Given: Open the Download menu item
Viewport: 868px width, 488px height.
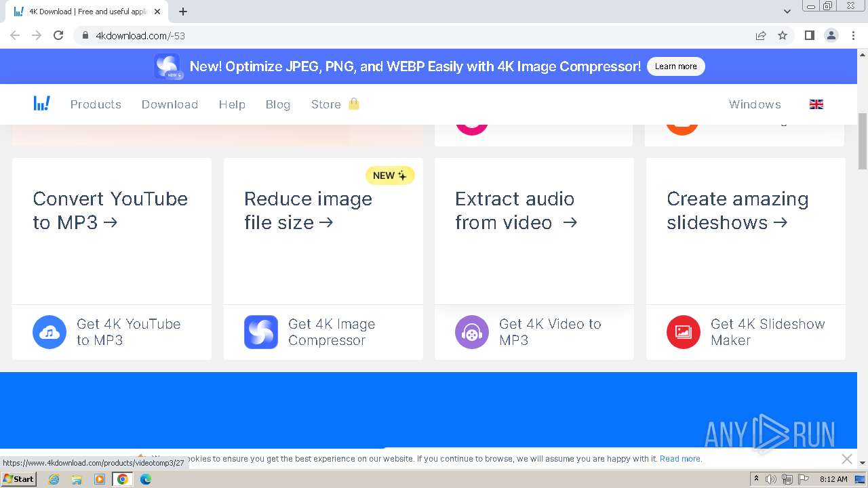Looking at the screenshot, I should (x=170, y=104).
